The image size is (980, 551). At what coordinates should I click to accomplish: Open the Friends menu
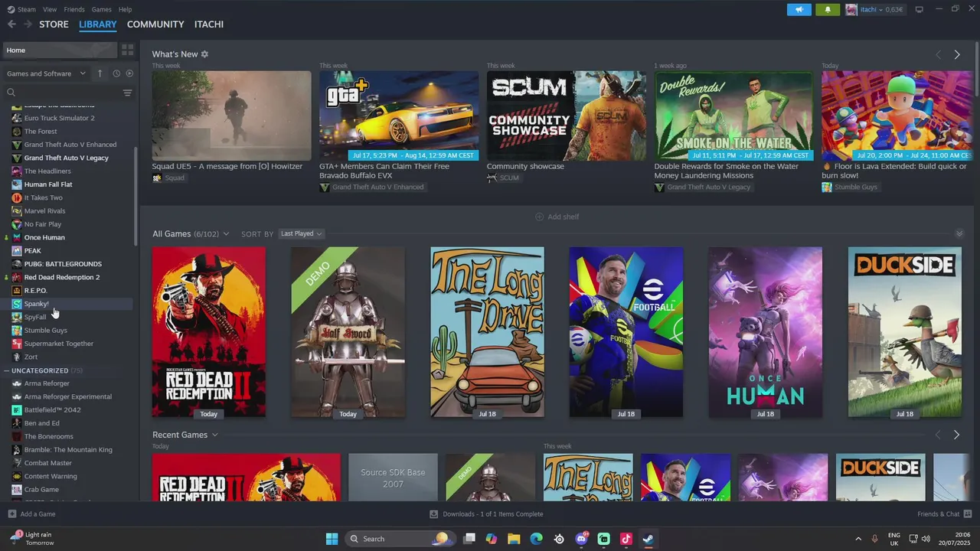coord(74,9)
